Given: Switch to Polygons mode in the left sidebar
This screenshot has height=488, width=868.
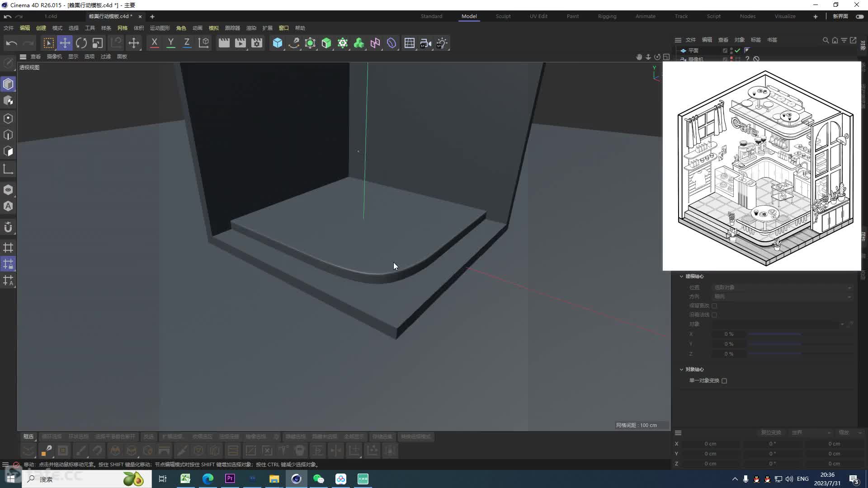Looking at the screenshot, I should click(x=8, y=151).
